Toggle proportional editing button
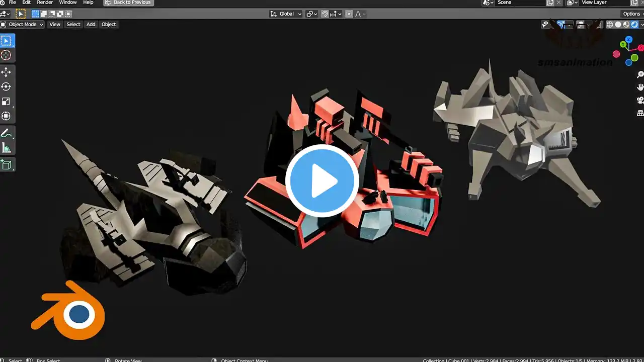The width and height of the screenshot is (644, 362). coord(350,14)
